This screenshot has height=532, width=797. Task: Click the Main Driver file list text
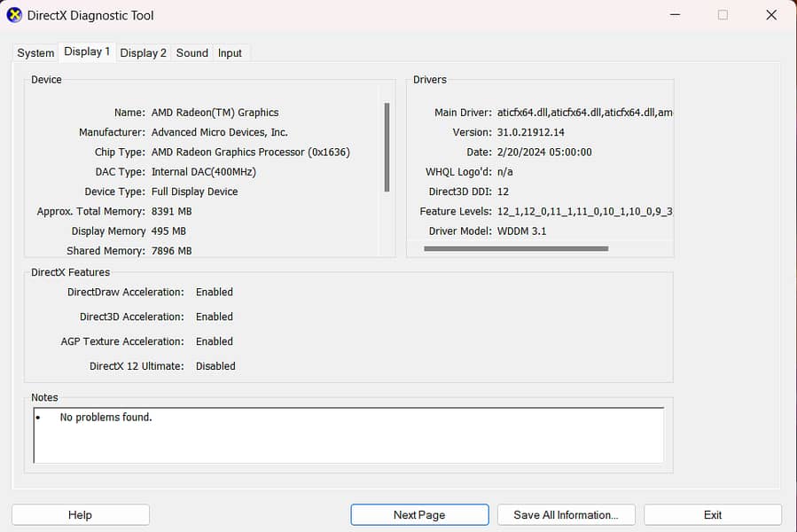point(584,113)
